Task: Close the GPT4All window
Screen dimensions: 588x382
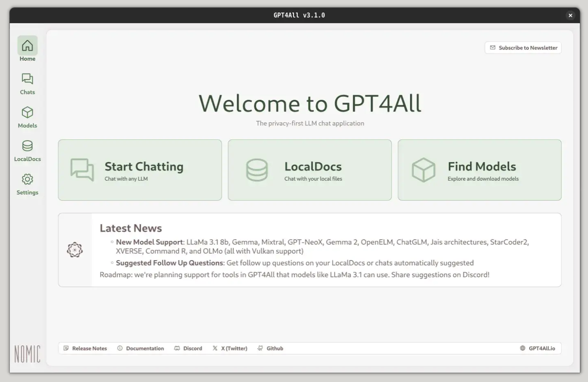Action: [570, 15]
